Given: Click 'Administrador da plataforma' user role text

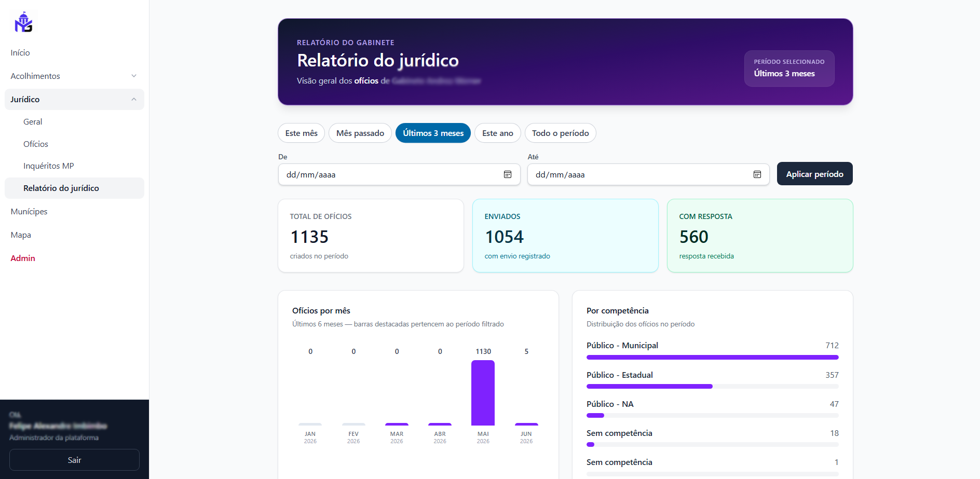Looking at the screenshot, I should coord(54,437).
